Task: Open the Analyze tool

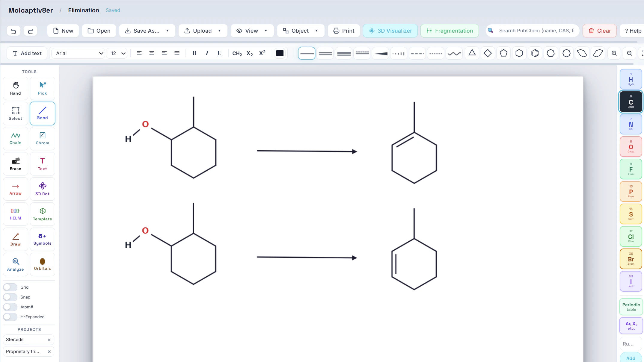Action: [x=16, y=264]
